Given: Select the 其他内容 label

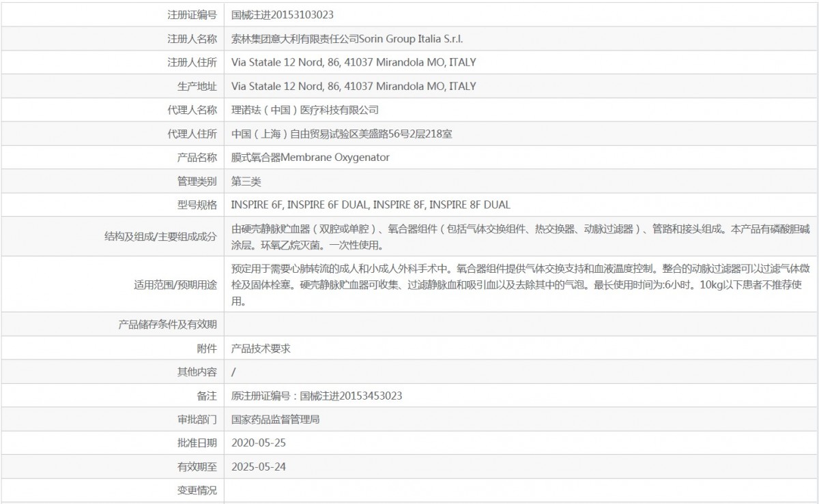Looking at the screenshot, I should click(197, 372).
